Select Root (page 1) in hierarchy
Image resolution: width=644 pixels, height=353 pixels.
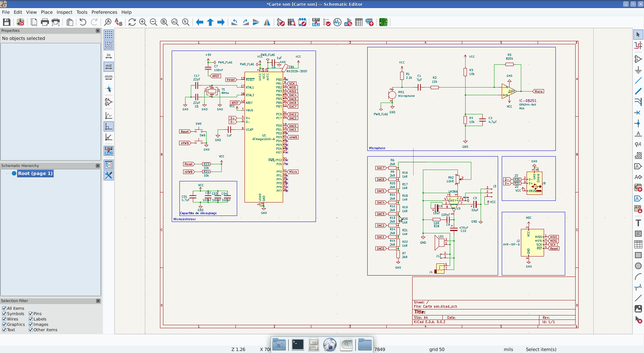pos(35,173)
